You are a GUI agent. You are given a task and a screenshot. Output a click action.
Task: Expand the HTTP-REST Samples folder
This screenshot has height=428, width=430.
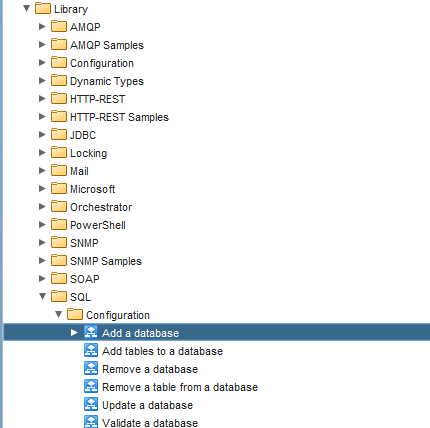(x=42, y=116)
